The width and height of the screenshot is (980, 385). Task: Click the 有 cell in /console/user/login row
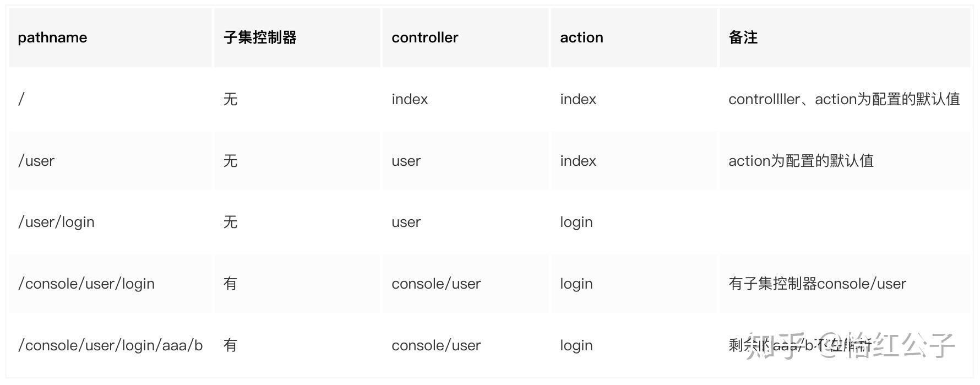(x=230, y=284)
